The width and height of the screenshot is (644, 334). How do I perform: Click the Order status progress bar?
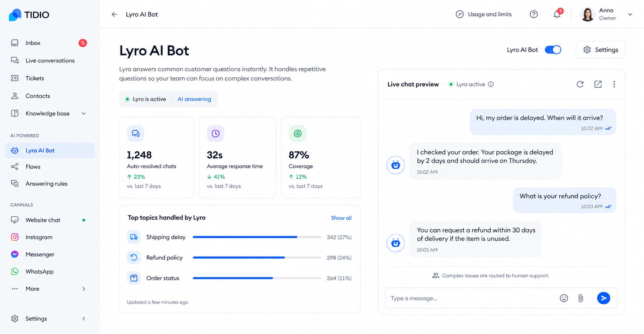(257, 278)
